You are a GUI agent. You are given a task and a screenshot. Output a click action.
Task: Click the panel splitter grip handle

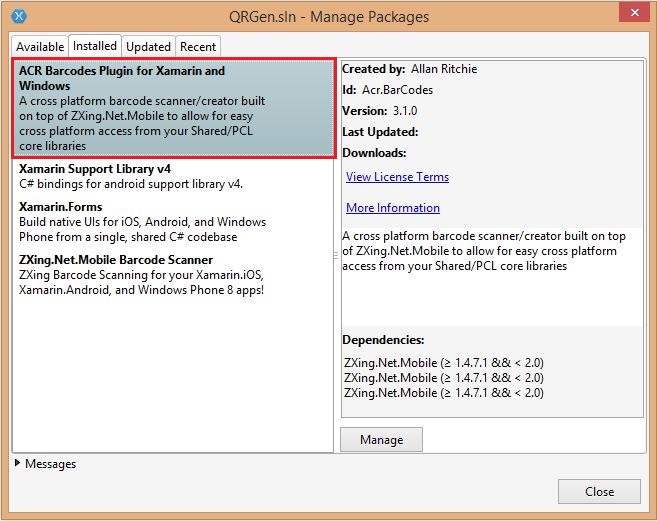pos(336,257)
